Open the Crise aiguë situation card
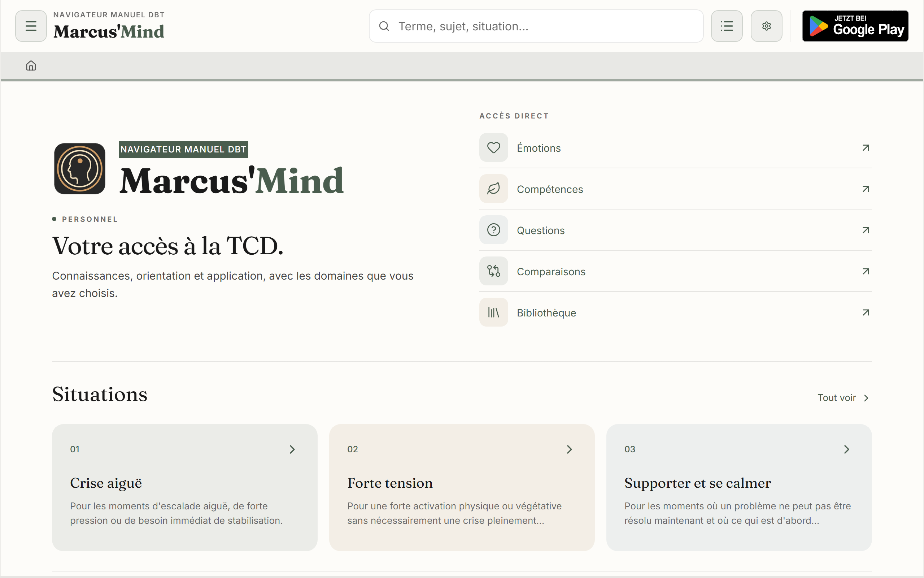 coord(185,487)
